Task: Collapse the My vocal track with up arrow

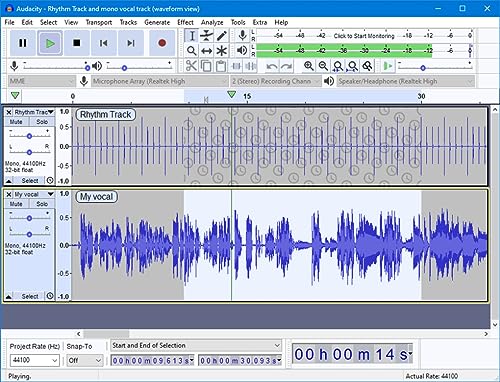Action: (x=9, y=296)
